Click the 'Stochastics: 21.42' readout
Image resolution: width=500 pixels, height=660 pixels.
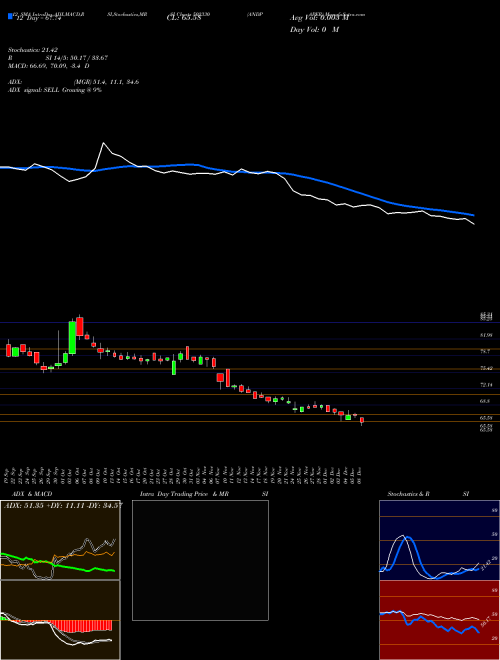(x=32, y=50)
